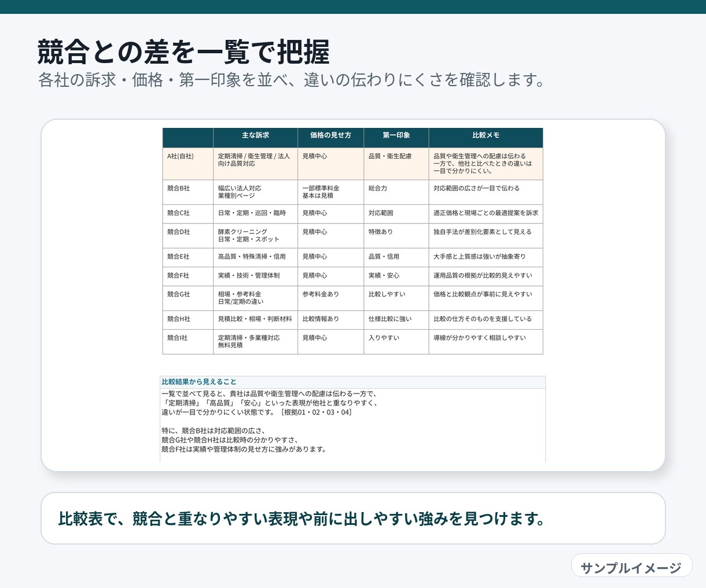Click the 第一印象 column header
The height and width of the screenshot is (588, 706).
(396, 137)
